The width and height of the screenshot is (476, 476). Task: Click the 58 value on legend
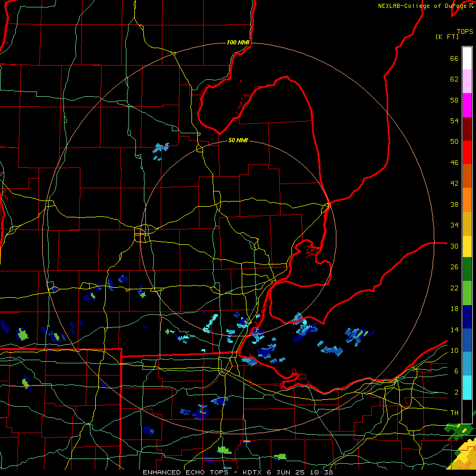[x=454, y=100]
